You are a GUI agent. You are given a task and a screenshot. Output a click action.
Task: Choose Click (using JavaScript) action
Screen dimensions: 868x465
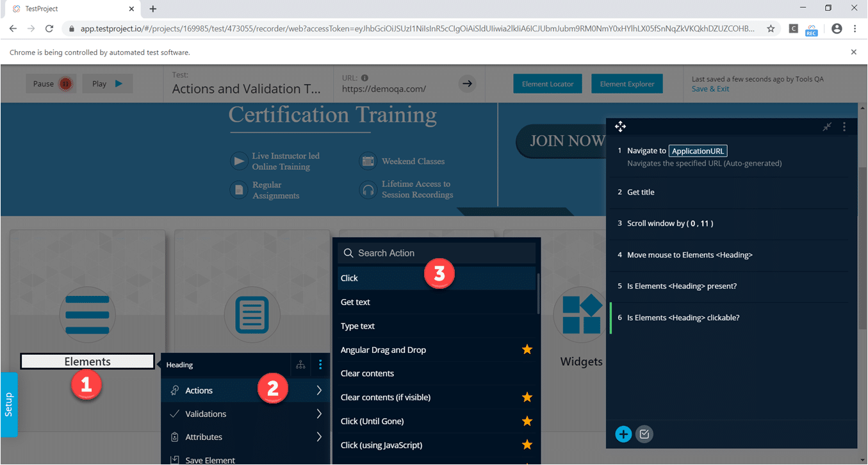click(x=437, y=445)
